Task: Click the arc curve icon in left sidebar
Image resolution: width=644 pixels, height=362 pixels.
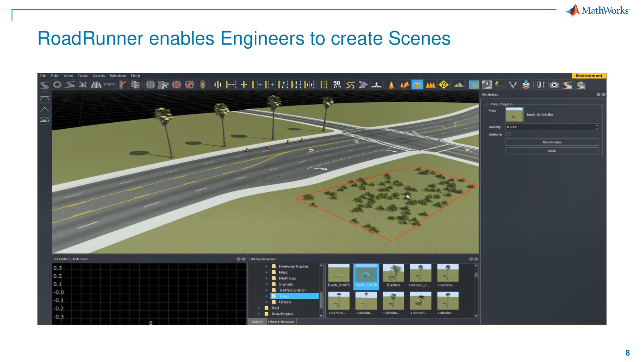Action: (x=45, y=99)
